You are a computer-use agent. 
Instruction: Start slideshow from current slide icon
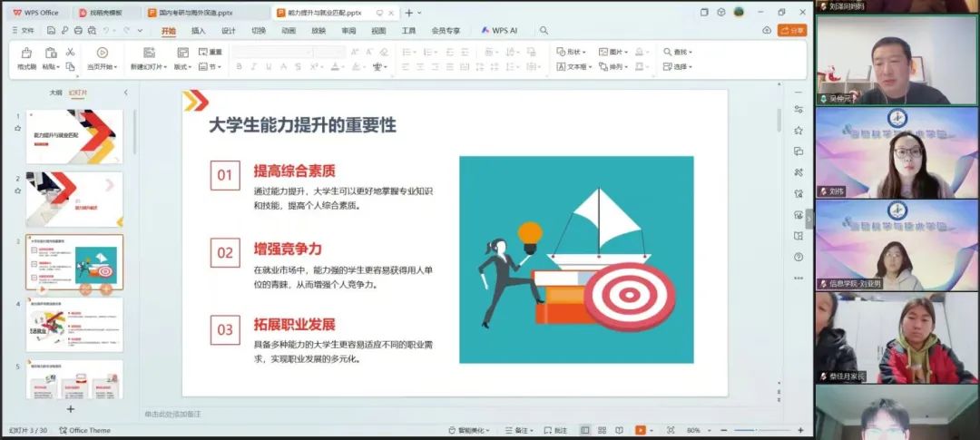click(102, 53)
